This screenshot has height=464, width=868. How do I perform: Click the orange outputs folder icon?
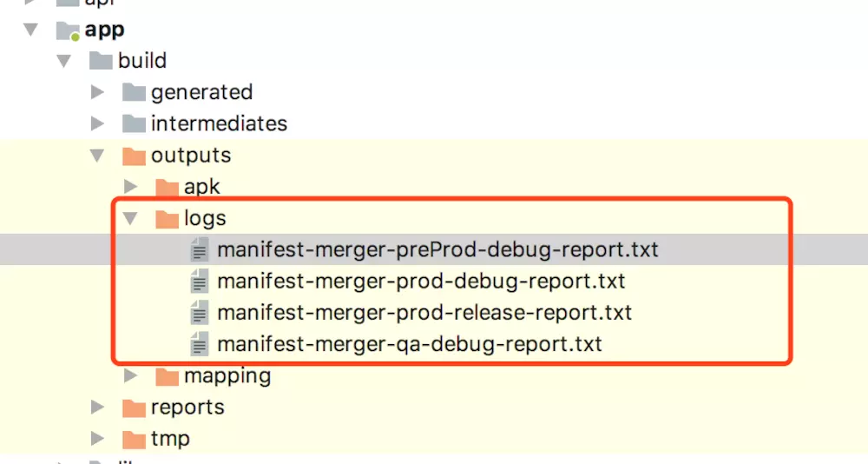tap(134, 156)
